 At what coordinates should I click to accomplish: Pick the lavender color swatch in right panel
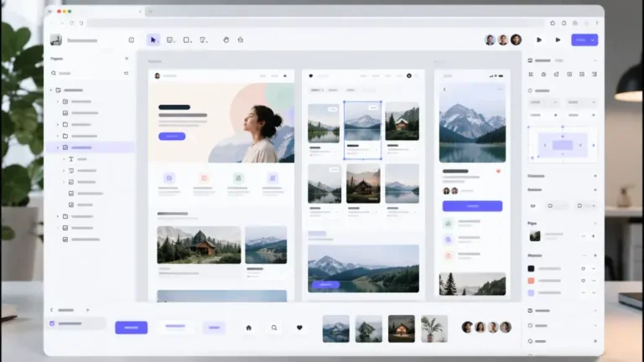click(x=531, y=293)
